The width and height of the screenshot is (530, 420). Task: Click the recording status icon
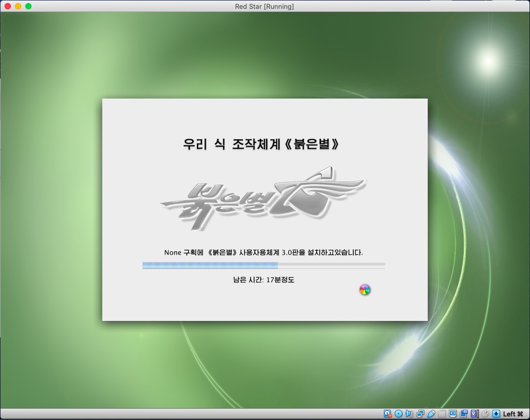click(x=463, y=414)
